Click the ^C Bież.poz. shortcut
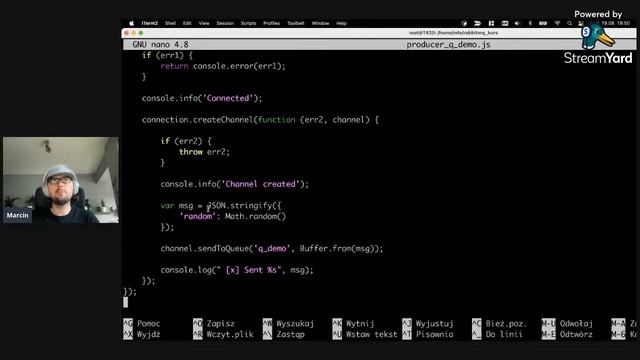 coord(500,324)
